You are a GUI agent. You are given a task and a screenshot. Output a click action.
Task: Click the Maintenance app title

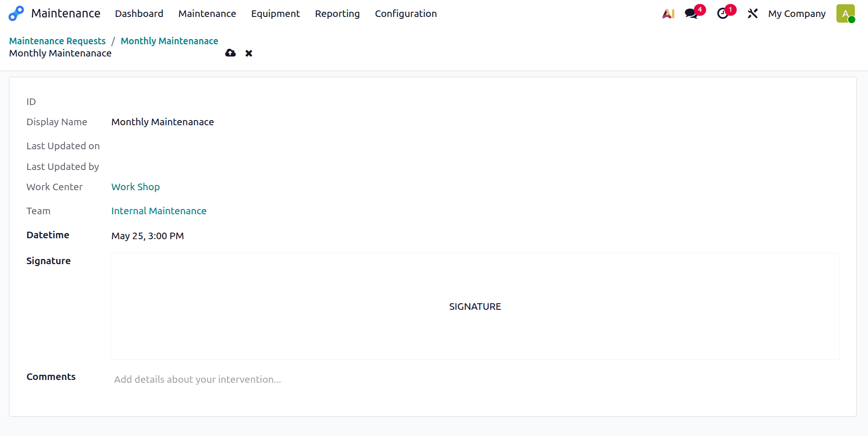(65, 13)
